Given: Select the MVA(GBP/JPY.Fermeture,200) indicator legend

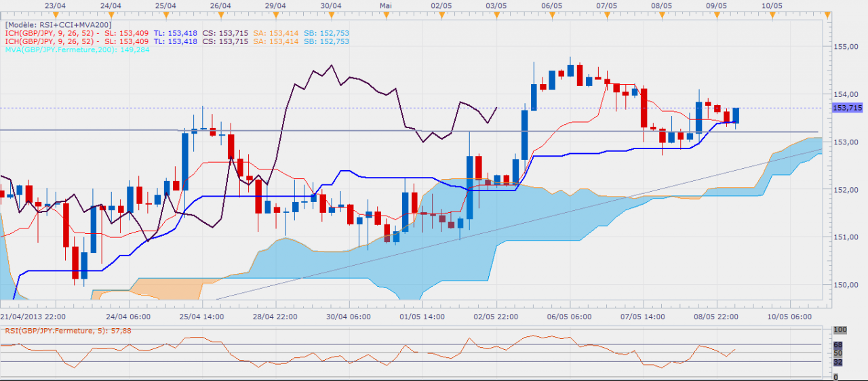Looking at the screenshot, I should click(77, 49).
